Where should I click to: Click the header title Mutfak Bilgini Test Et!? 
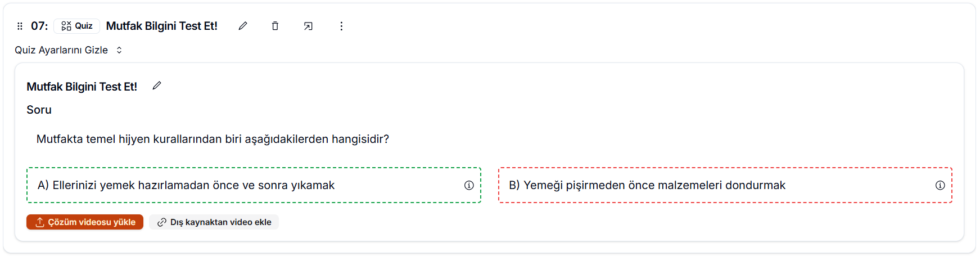tap(161, 26)
